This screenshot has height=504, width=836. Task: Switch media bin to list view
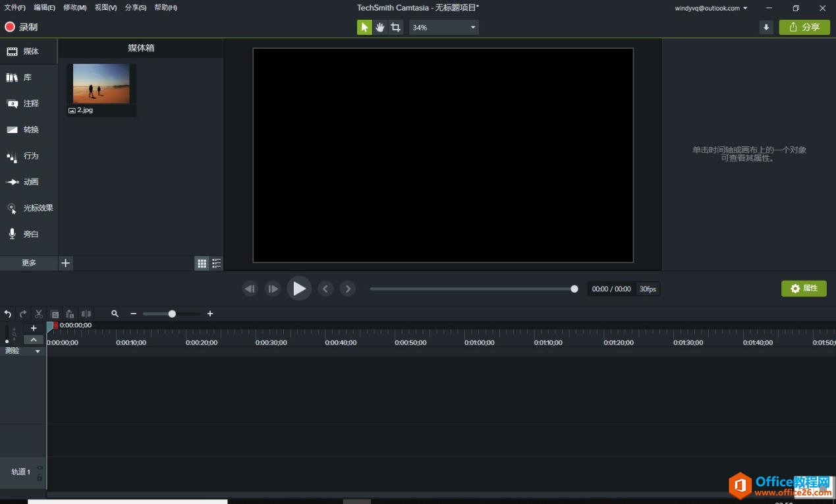(x=216, y=264)
